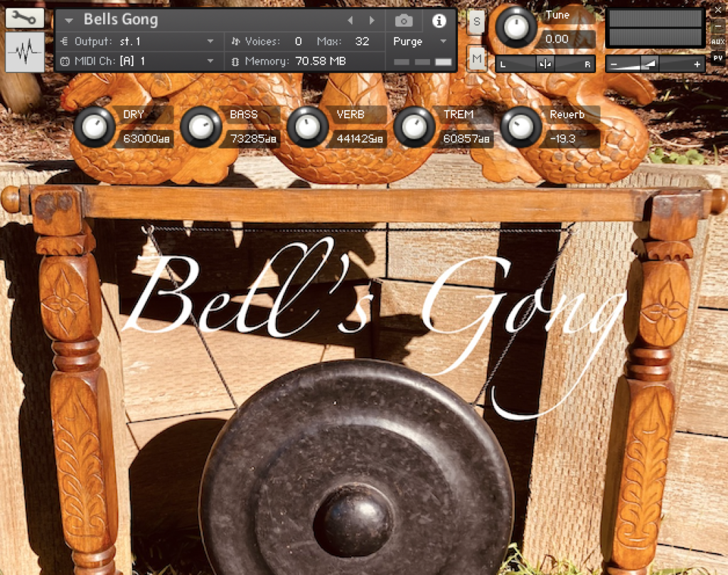Screen dimensions: 728x575
Task: Click the TREM value 60857dB
Action: (x=466, y=139)
